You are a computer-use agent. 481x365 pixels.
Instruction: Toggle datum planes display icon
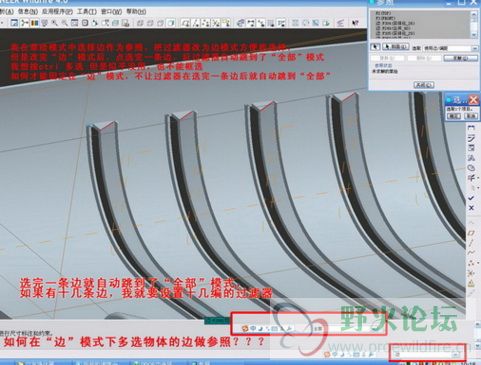[x=185, y=23]
